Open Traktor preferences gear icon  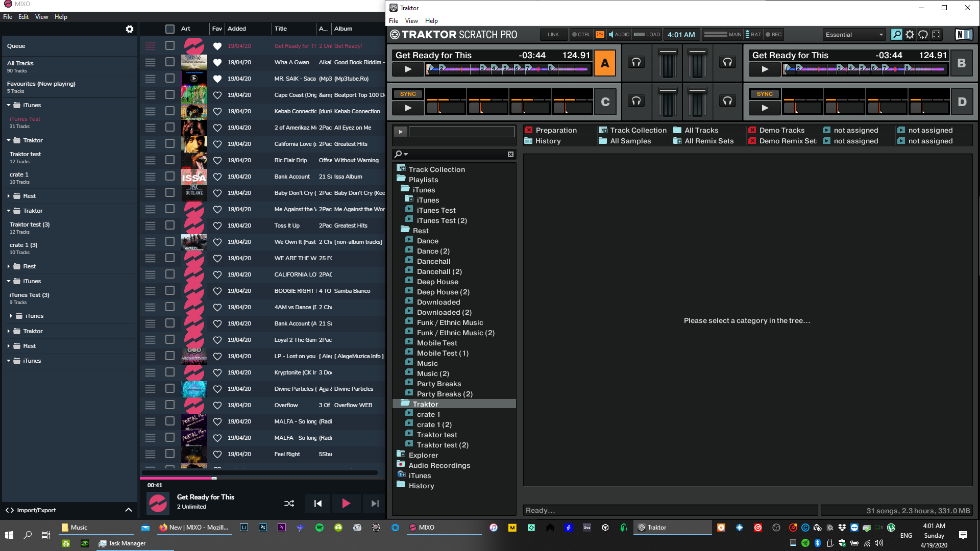pyautogui.click(x=910, y=35)
